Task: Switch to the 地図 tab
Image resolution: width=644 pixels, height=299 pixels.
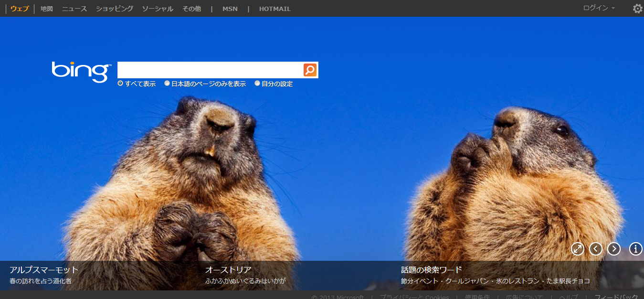Action: [47, 9]
